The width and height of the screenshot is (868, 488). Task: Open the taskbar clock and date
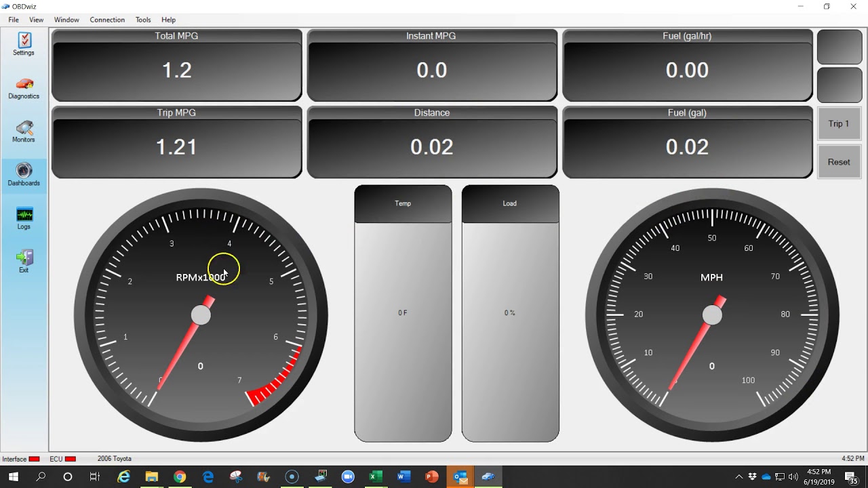[819, 477]
